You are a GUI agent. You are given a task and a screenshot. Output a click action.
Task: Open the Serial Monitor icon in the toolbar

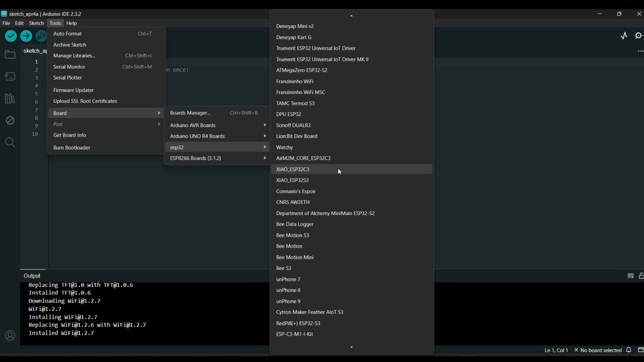[639, 36]
